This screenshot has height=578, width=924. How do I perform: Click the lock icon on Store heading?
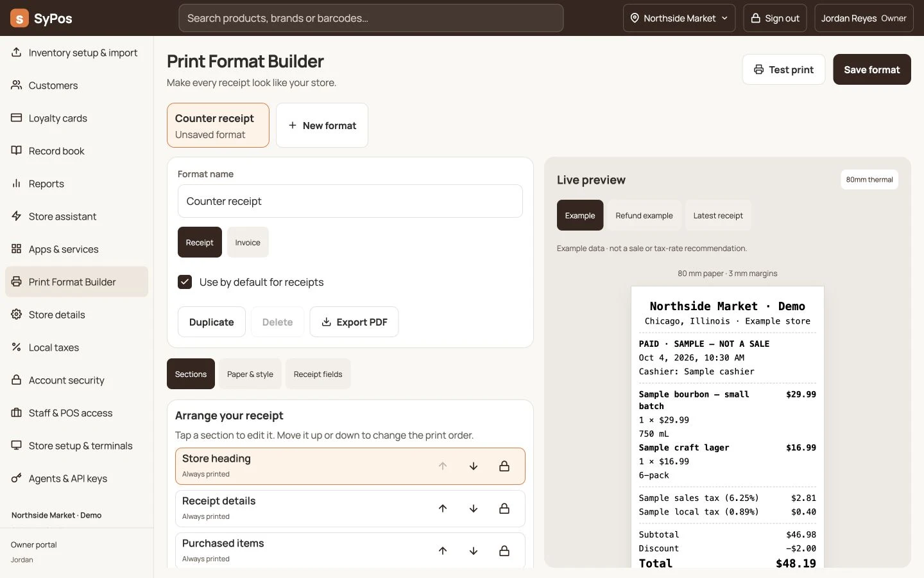pyautogui.click(x=504, y=466)
